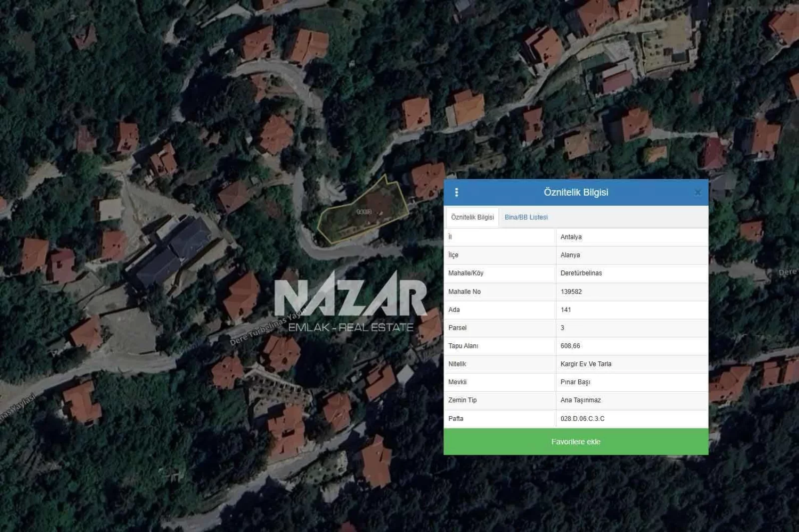
Task: Click the Zemin Tip value Ana Taşınmaz
Action: point(580,400)
